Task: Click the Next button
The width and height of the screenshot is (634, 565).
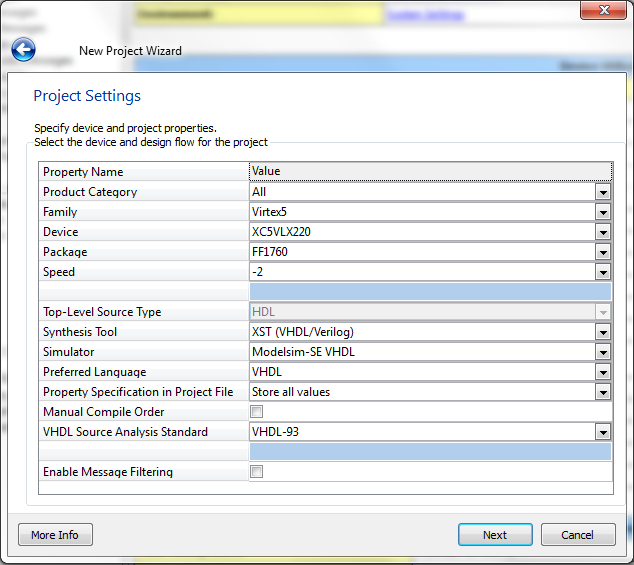Action: (495, 535)
